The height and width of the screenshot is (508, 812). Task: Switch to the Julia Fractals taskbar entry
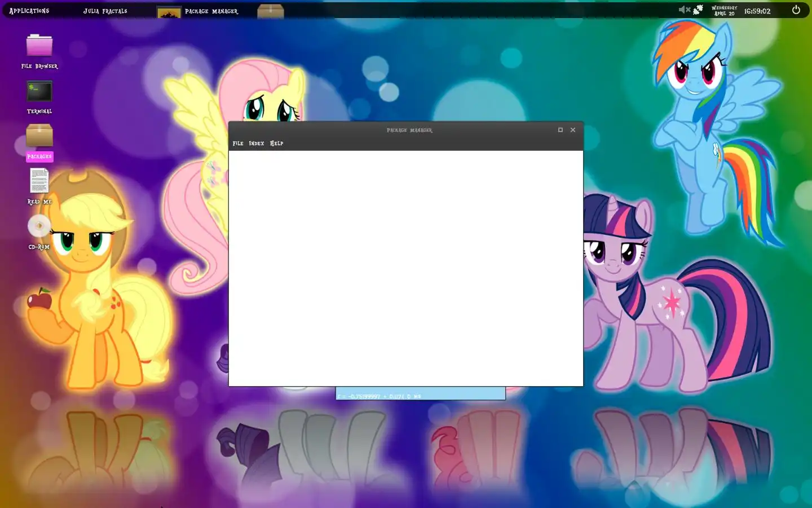[x=105, y=11]
